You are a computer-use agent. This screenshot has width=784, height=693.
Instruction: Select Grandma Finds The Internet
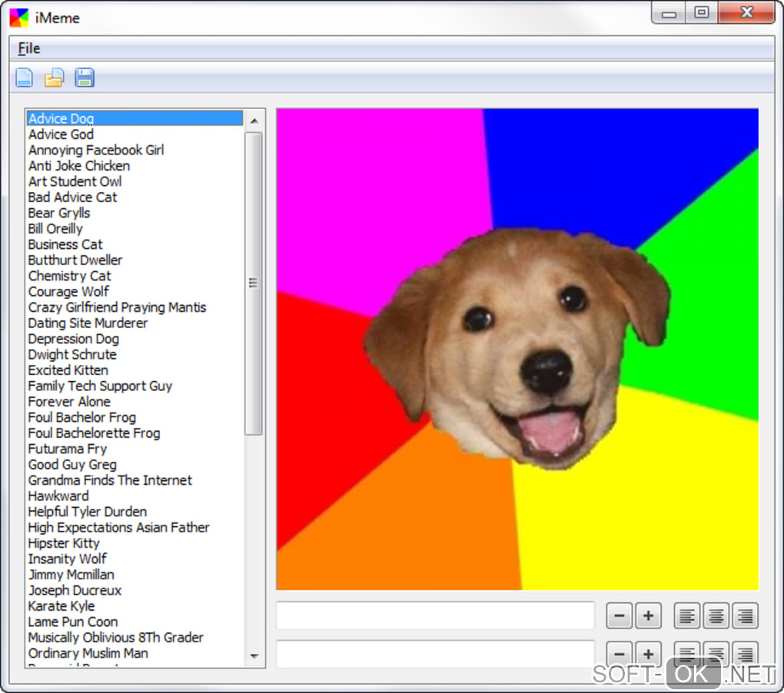click(135, 481)
